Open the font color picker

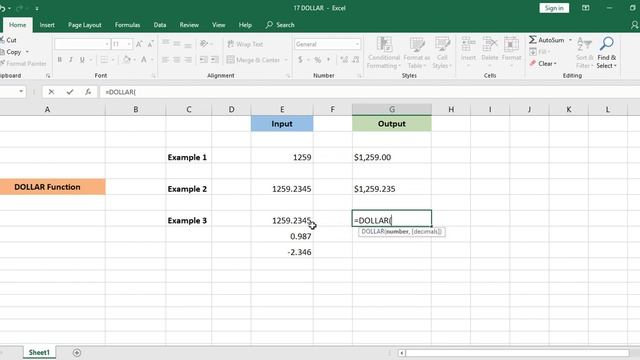tap(144, 60)
